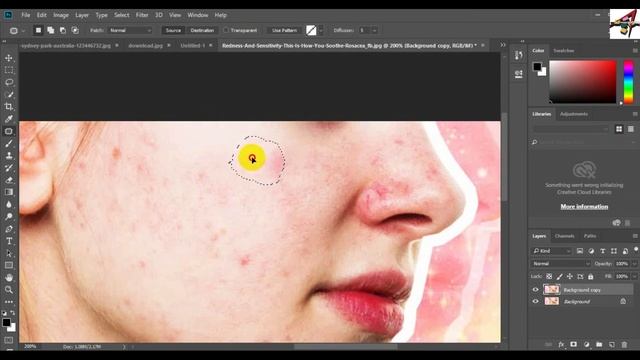This screenshot has width=640, height=360.
Task: Open the Kind filter dropdown
Action: click(x=551, y=251)
